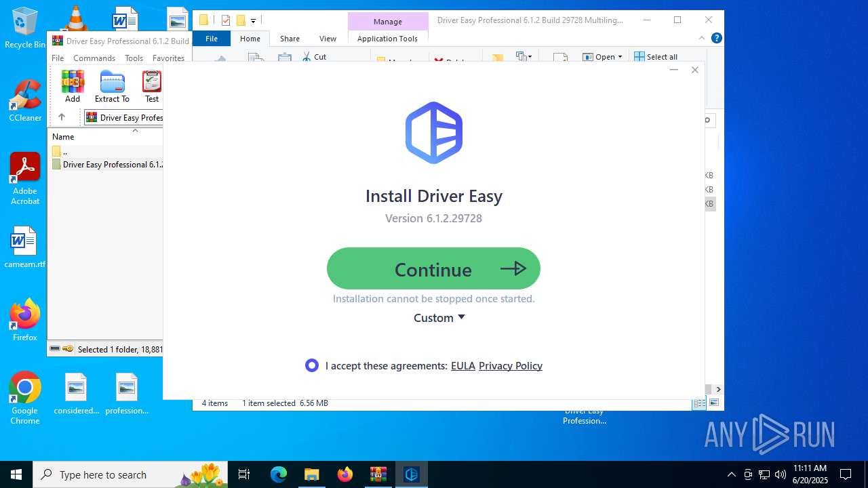Switch Explorer to large icons view
This screenshot has width=868, height=488.
pos(714,403)
